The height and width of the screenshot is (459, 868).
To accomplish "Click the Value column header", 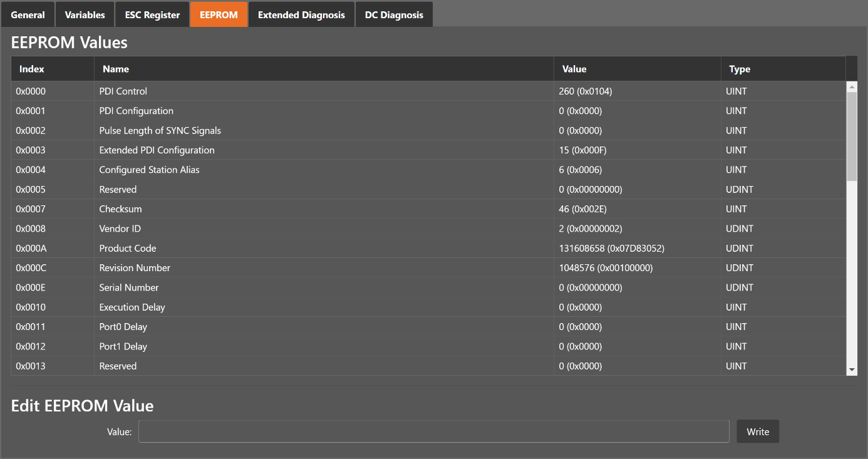I will click(x=574, y=69).
